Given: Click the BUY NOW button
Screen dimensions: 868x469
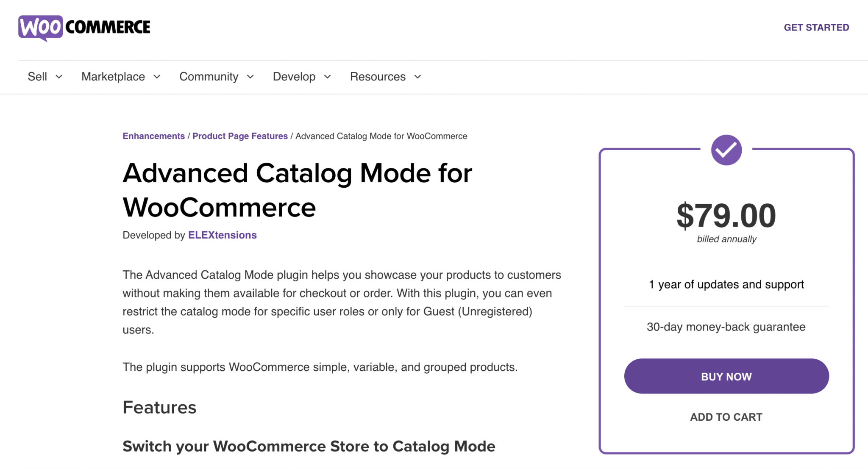Looking at the screenshot, I should pos(726,376).
